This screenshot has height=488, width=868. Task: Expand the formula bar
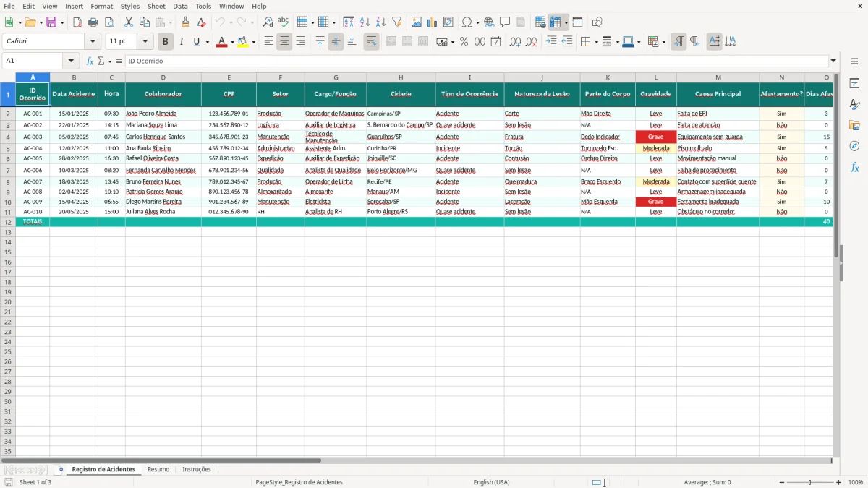[x=833, y=61]
